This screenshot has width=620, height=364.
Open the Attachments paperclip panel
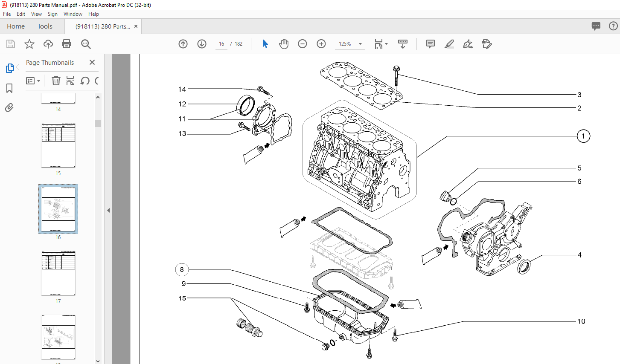9,107
